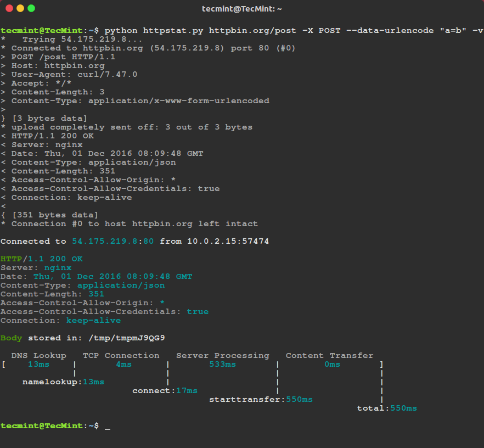
Task: Click the Server: nginx response header
Action: pyautogui.click(x=38, y=267)
